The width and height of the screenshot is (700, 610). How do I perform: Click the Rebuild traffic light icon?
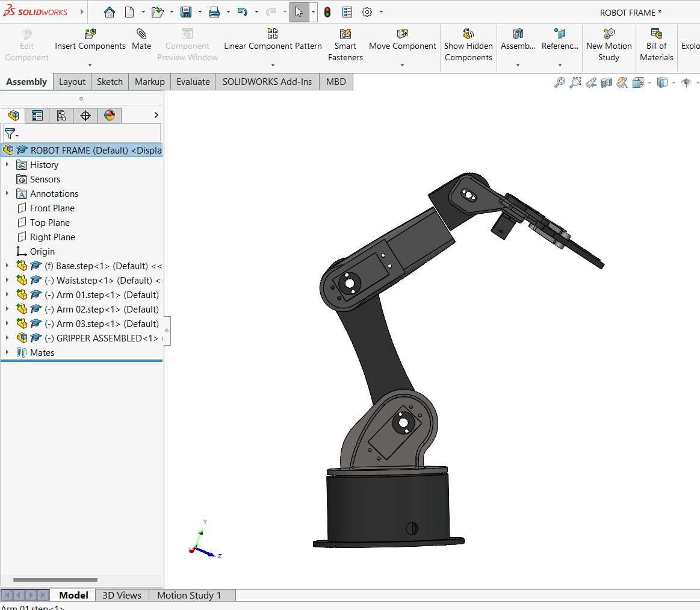(327, 12)
